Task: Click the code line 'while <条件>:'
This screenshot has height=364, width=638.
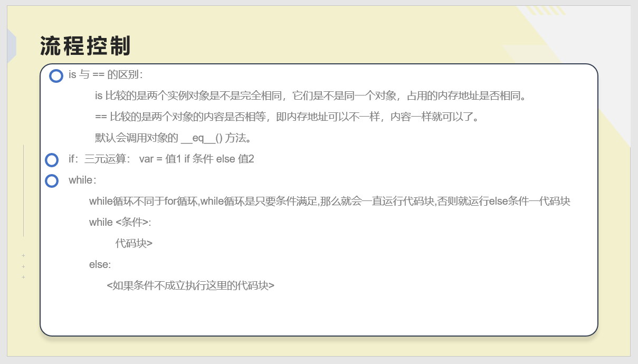Action: (120, 222)
